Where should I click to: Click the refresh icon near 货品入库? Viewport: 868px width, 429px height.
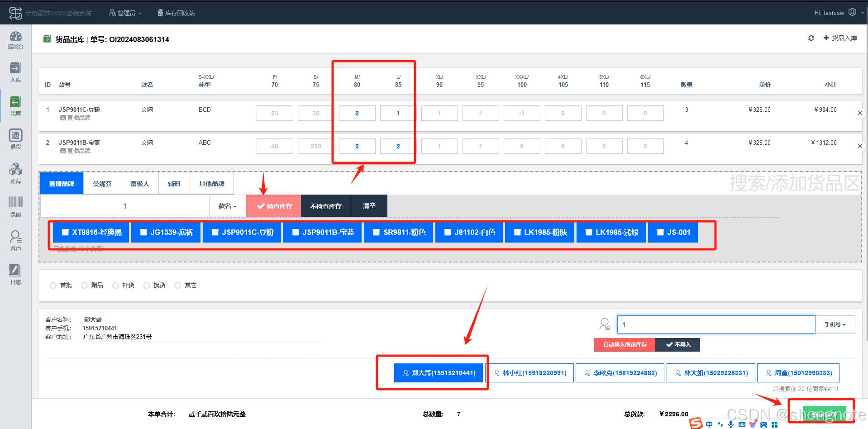[x=811, y=38]
